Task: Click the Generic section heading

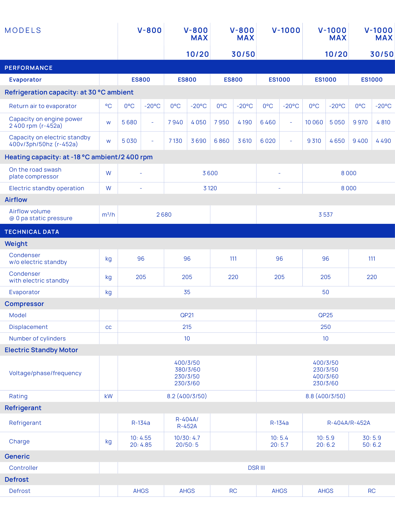Action: point(17,456)
